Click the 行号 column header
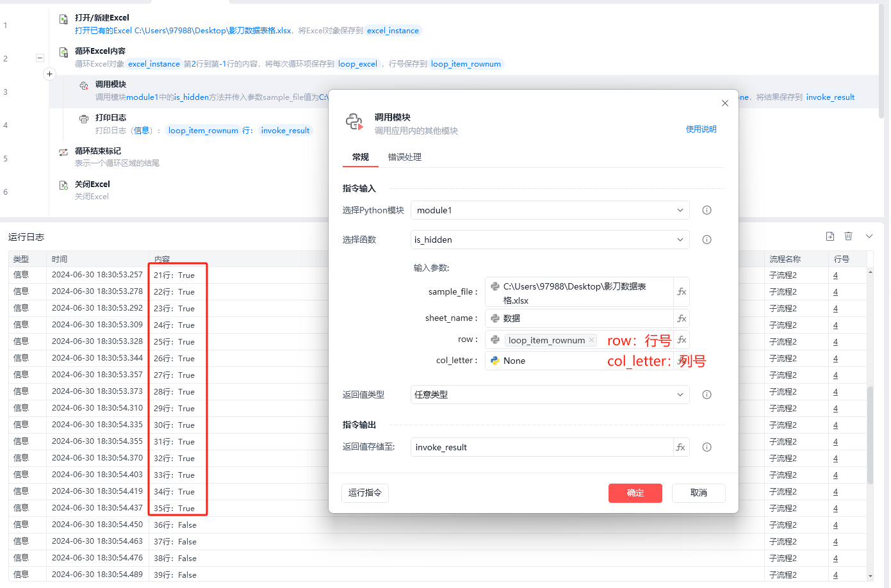 coord(842,259)
